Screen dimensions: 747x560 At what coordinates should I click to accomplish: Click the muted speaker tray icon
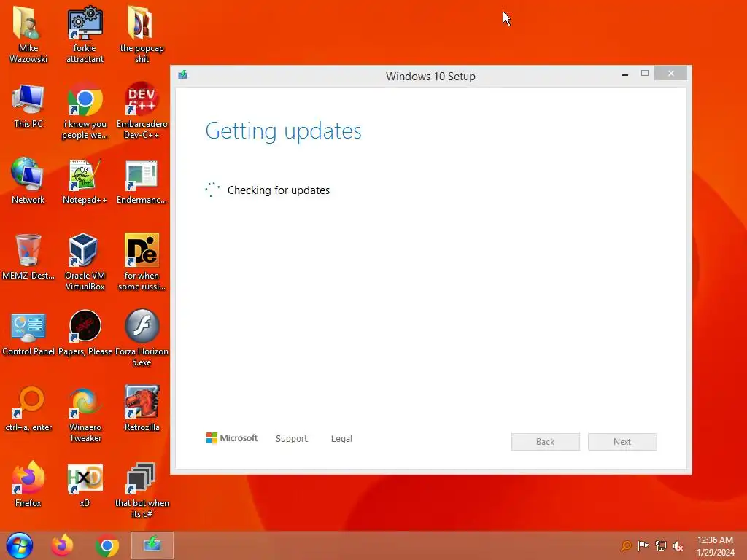point(678,546)
